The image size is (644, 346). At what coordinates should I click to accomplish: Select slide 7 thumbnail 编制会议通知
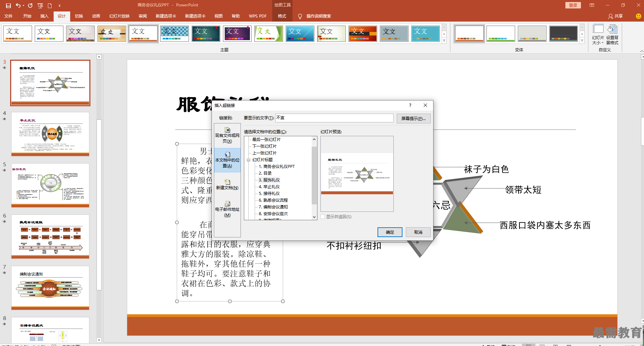point(50,288)
